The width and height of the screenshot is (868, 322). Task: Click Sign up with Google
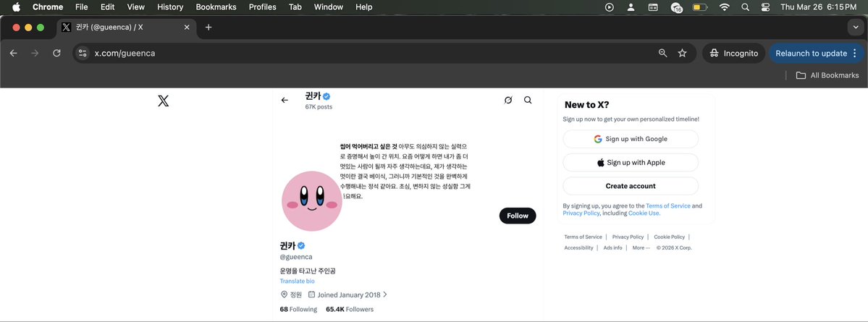point(631,139)
